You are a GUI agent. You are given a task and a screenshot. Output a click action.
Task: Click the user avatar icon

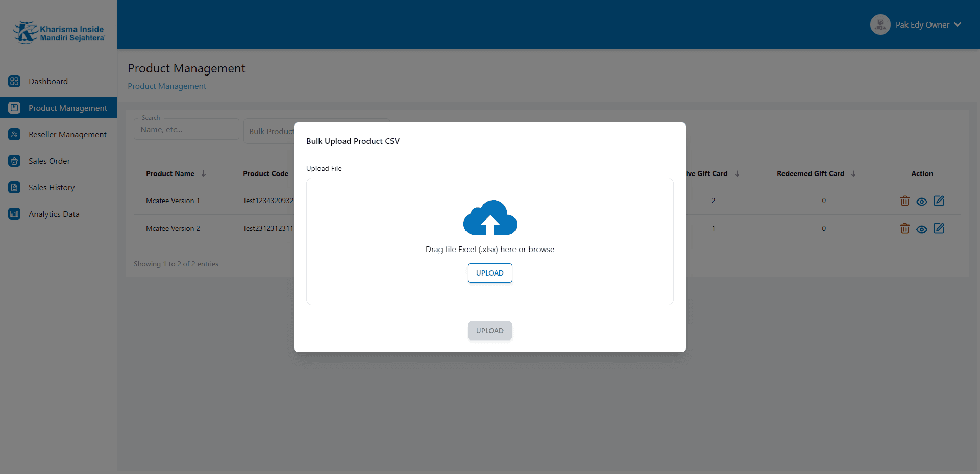pos(880,24)
